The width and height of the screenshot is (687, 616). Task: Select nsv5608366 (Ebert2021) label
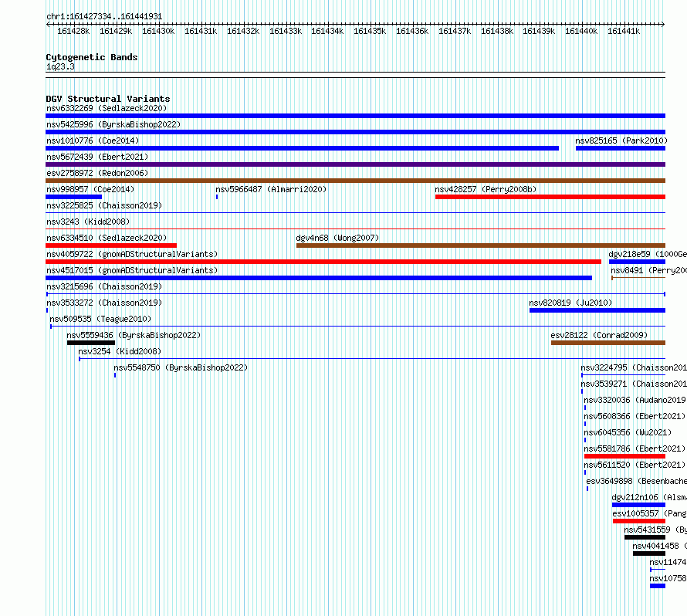point(635,416)
